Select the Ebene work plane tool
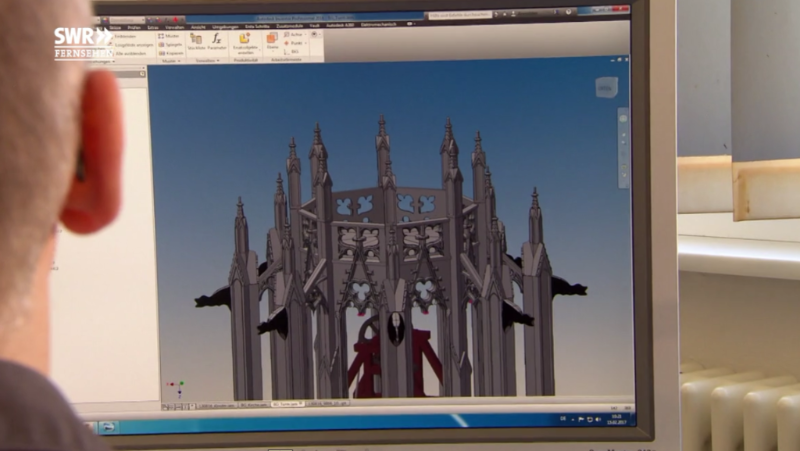This screenshot has height=451, width=800. 272,41
